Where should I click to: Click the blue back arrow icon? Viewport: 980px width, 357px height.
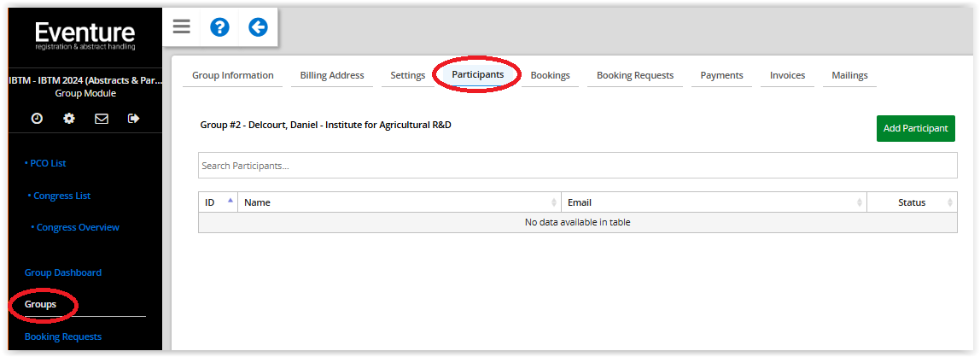[258, 26]
